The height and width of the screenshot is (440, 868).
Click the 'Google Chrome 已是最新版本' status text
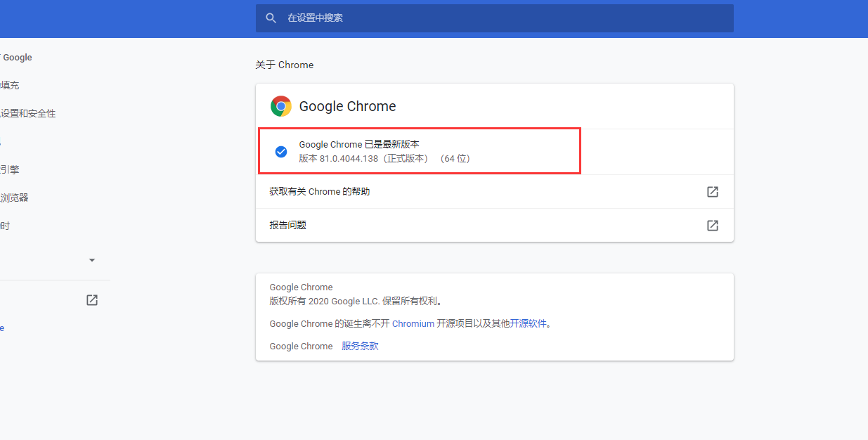click(359, 145)
